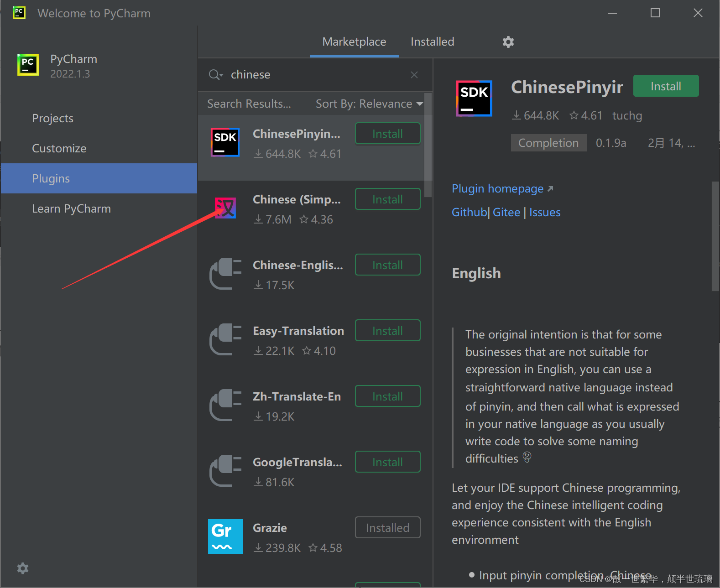Click the Completion category tag
This screenshot has height=588, width=720.
548,143
